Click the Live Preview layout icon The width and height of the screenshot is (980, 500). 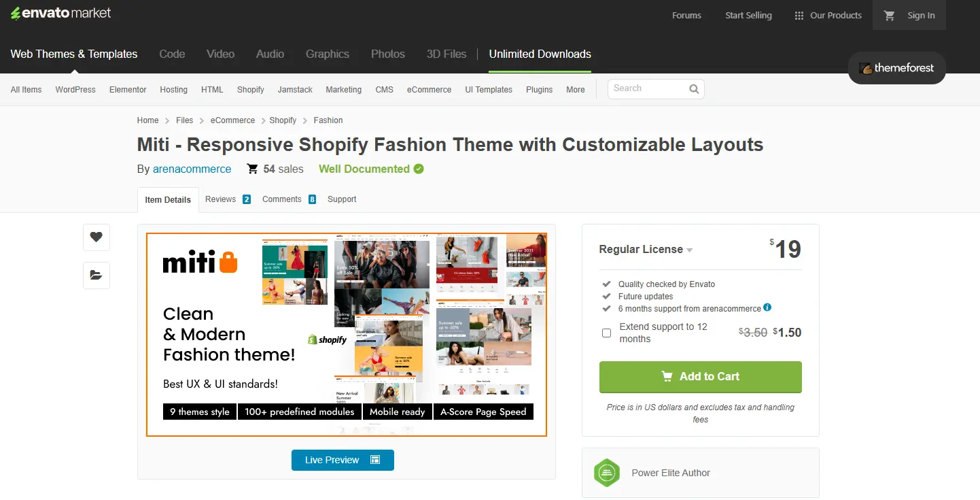click(375, 460)
